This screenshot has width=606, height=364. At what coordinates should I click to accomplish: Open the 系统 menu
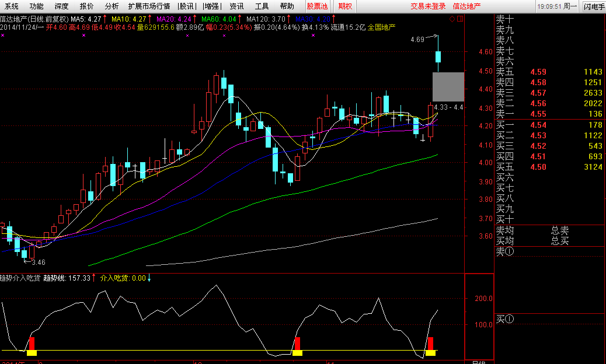click(12, 6)
